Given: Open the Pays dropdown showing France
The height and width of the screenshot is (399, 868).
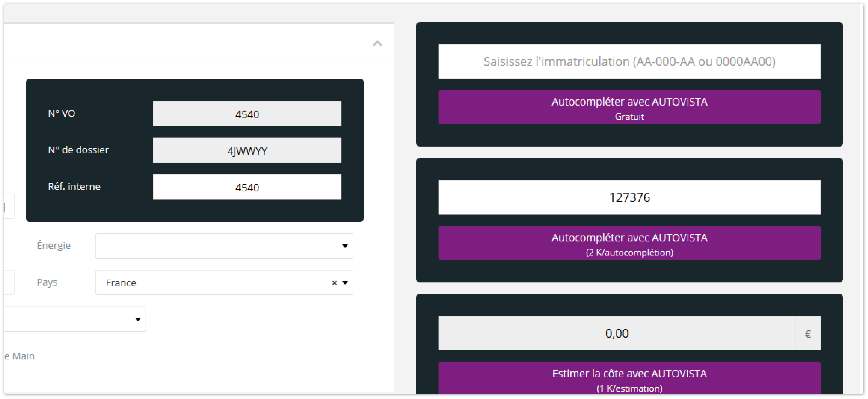Looking at the screenshot, I should coord(224,282).
